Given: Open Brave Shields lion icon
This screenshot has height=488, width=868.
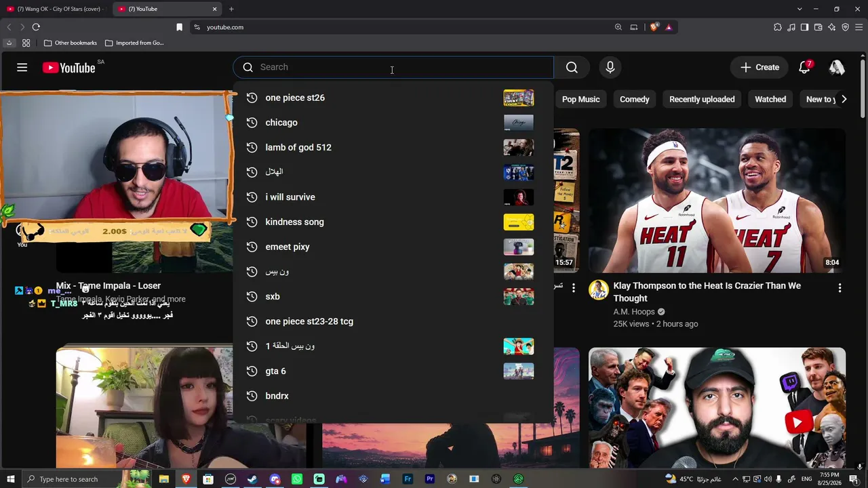Looking at the screenshot, I should click(654, 27).
